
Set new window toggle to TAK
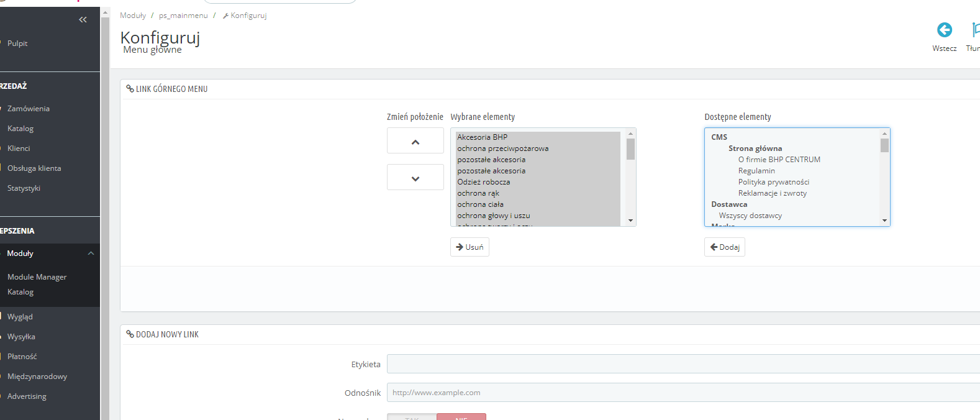click(x=412, y=417)
